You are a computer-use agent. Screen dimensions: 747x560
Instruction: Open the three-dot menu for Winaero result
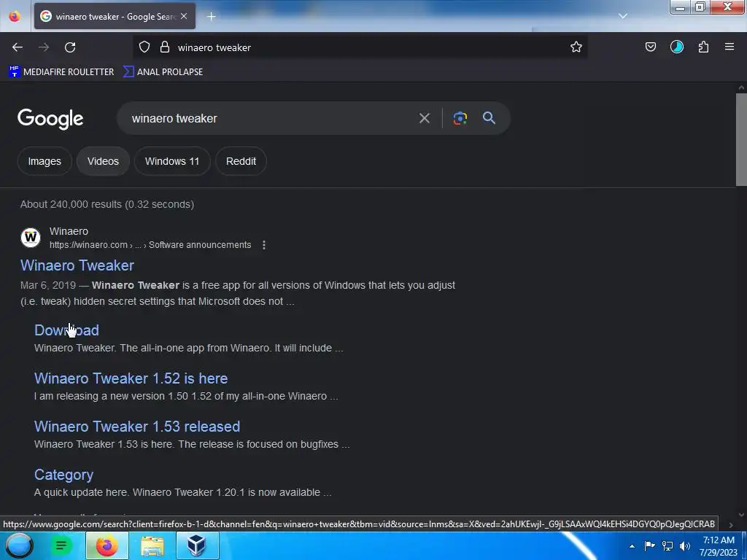pyautogui.click(x=264, y=245)
